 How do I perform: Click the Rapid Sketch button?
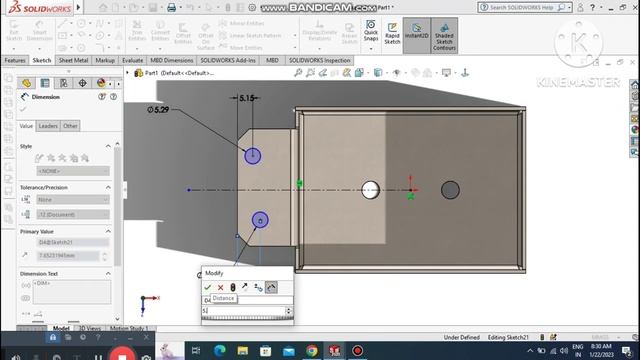392,33
